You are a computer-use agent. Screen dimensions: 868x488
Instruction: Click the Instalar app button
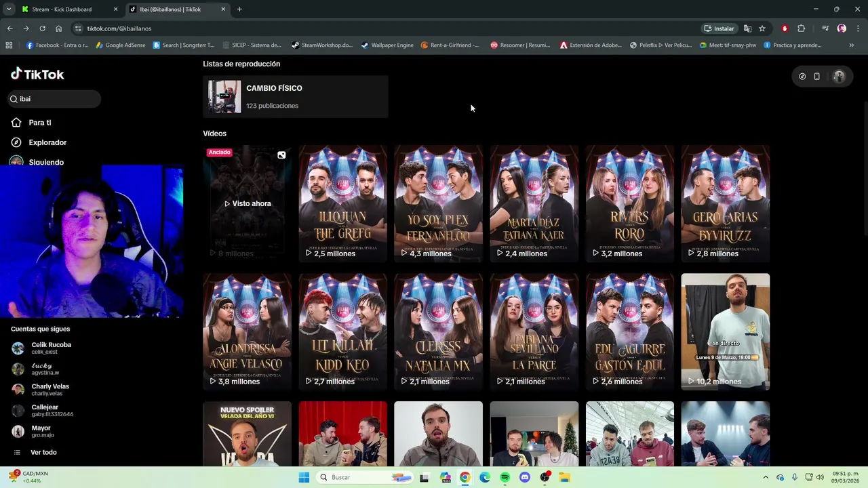pyautogui.click(x=719, y=28)
